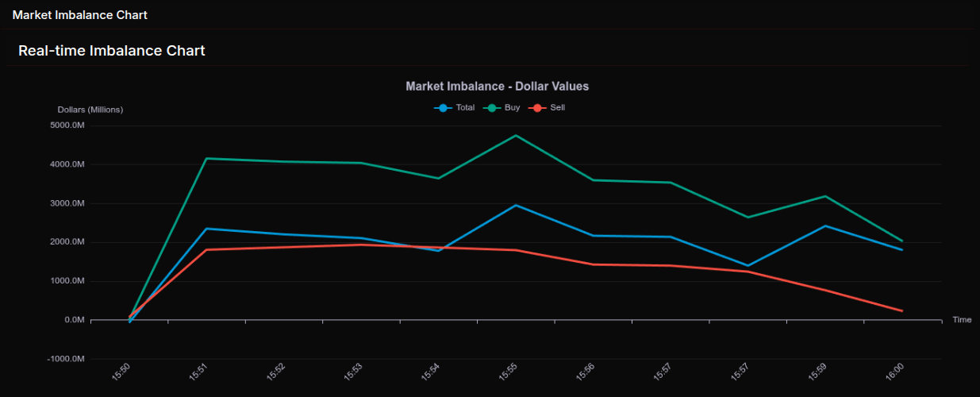980x397 pixels.
Task: Click the Total line point at 15:51
Action: coord(206,229)
